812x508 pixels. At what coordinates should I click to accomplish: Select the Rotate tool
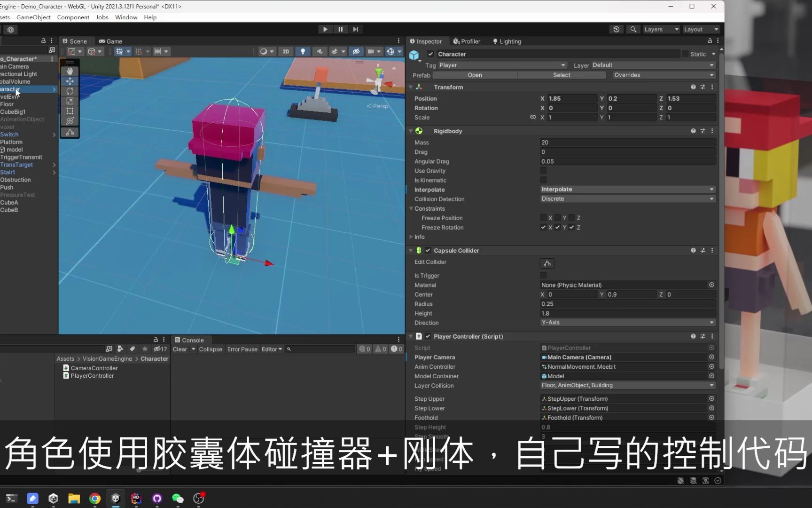70,91
